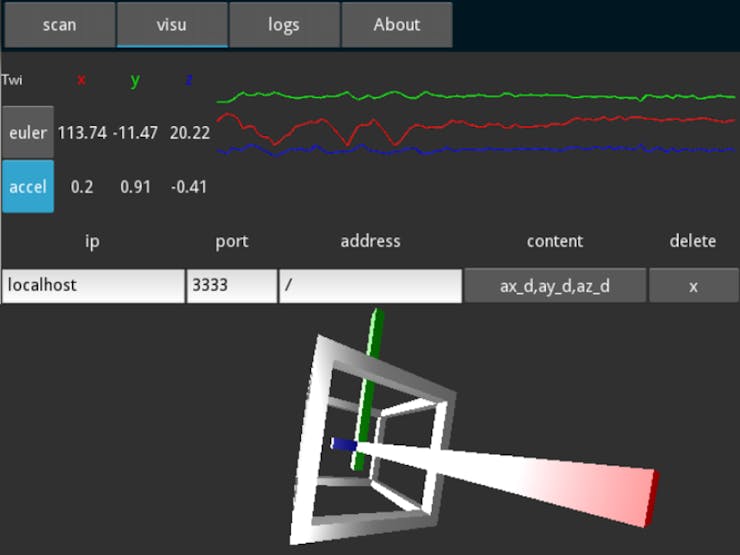The image size is (740, 555).
Task: Switch to the scan tab
Action: point(59,25)
